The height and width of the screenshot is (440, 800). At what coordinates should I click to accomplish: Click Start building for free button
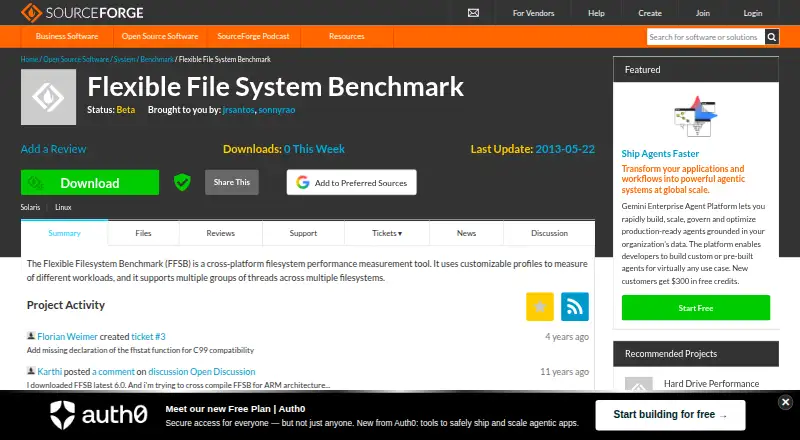coord(670,414)
